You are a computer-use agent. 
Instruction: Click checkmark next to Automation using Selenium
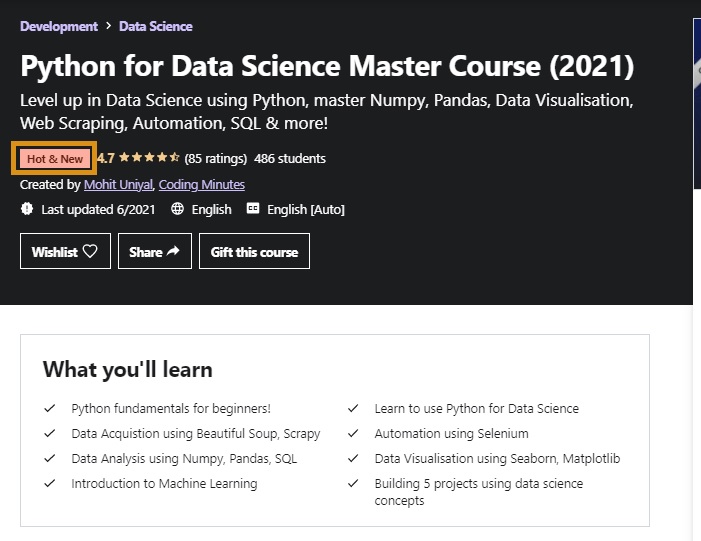pos(353,434)
